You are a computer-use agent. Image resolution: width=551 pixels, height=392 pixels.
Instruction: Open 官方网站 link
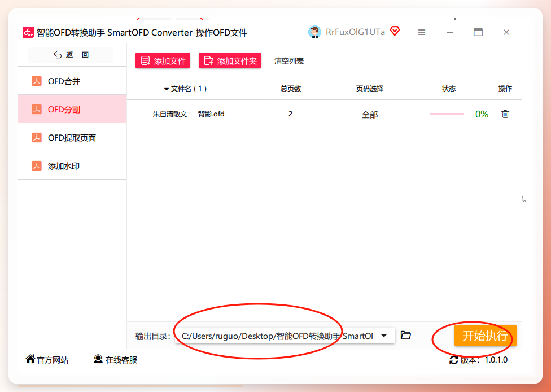[x=53, y=360]
